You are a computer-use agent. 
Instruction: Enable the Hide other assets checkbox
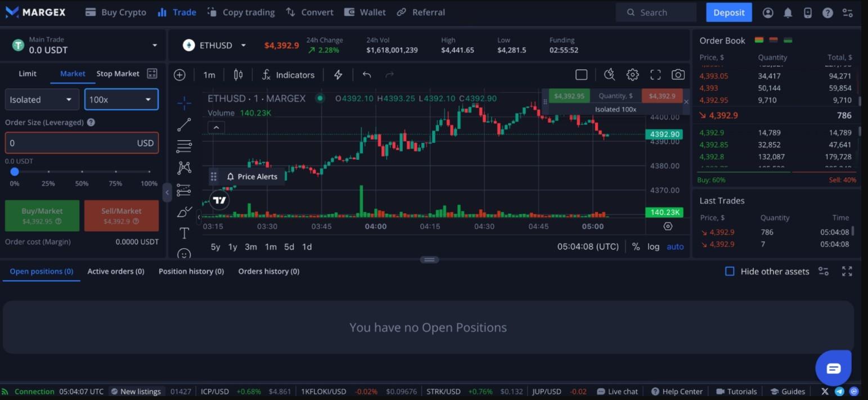pyautogui.click(x=730, y=271)
